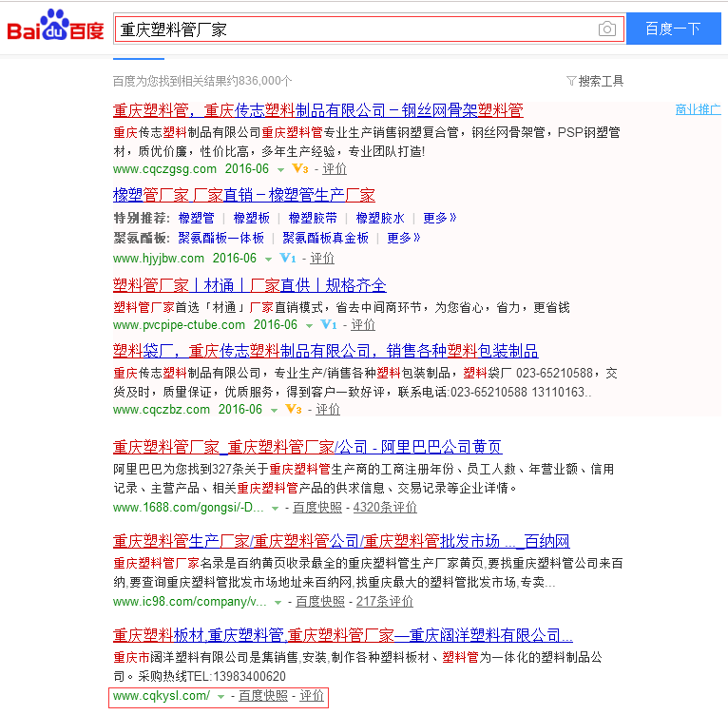Click 4320条评价 reviews link

385,508
